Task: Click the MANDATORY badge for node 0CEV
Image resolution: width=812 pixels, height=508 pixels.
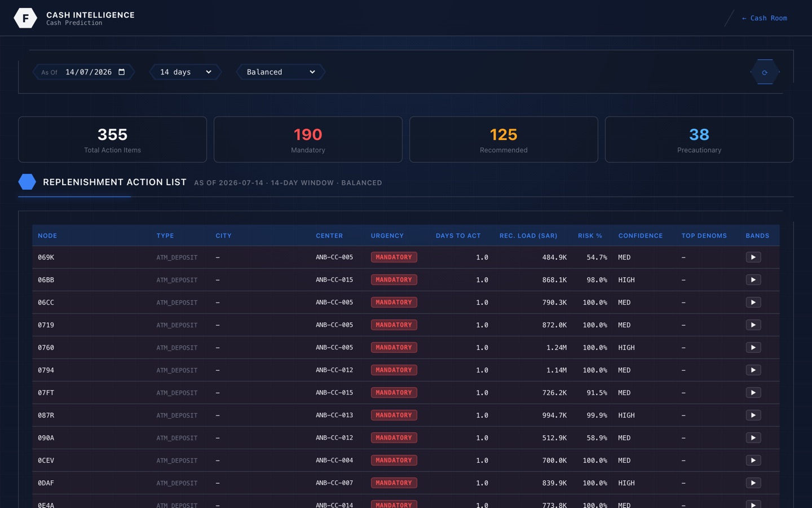Action: [394, 461]
